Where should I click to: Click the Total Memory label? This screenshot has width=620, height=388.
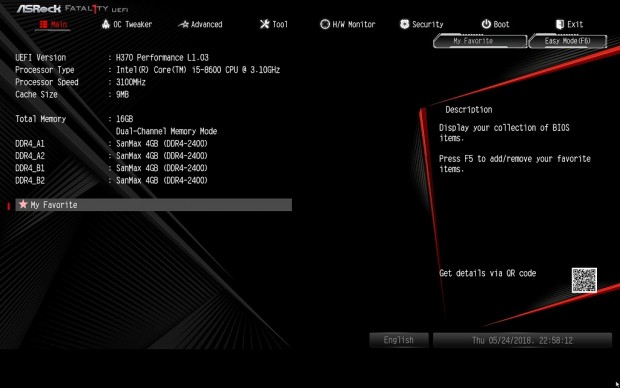[40, 119]
